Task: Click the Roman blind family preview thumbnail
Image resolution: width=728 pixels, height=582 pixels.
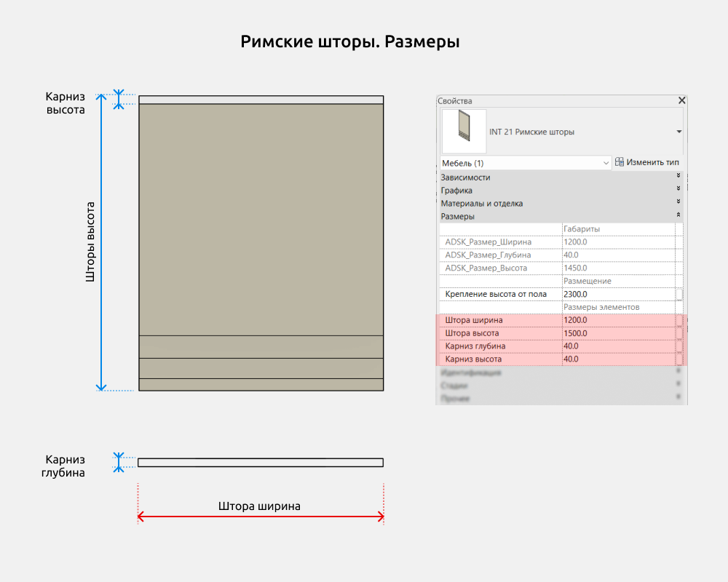Action: click(x=464, y=132)
